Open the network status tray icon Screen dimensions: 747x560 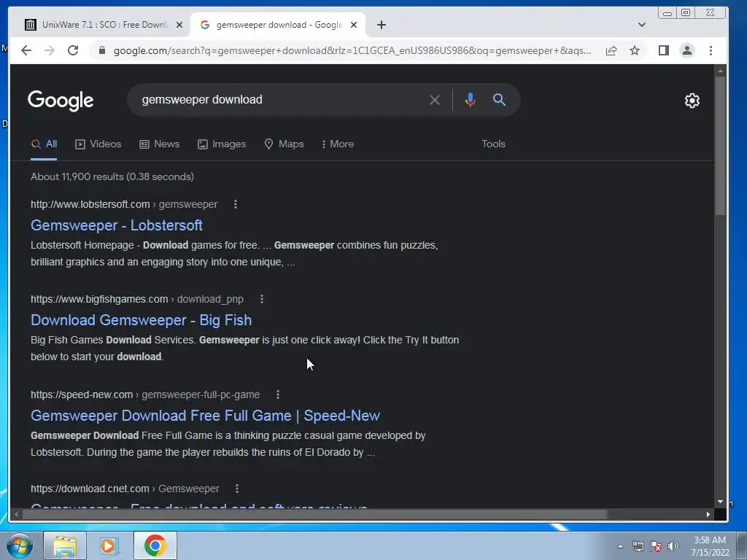(x=638, y=546)
